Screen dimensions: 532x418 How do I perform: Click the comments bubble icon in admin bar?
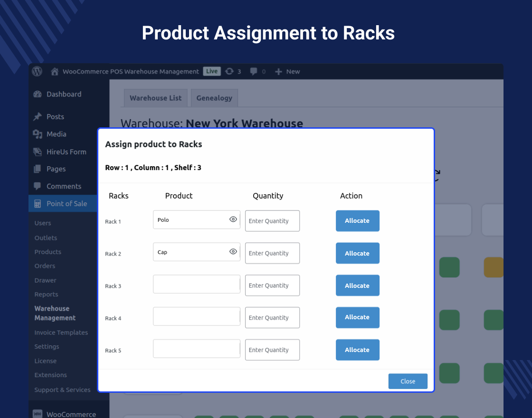[x=255, y=71]
